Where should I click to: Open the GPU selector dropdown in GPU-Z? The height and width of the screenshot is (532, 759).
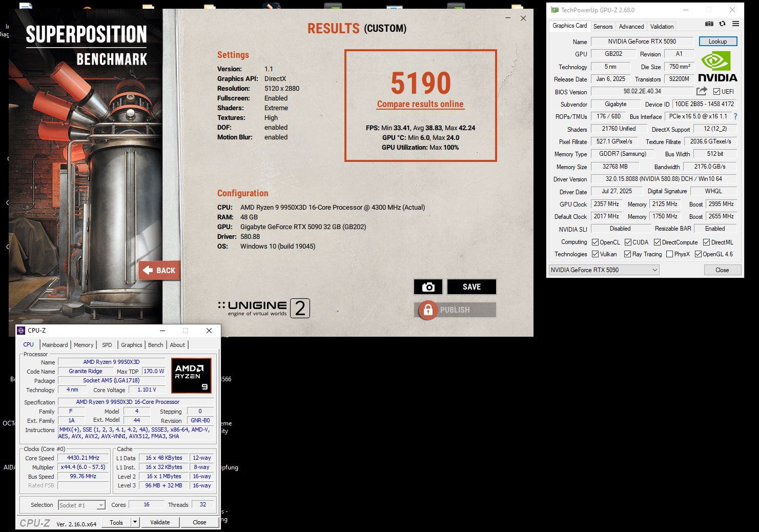[x=604, y=270]
